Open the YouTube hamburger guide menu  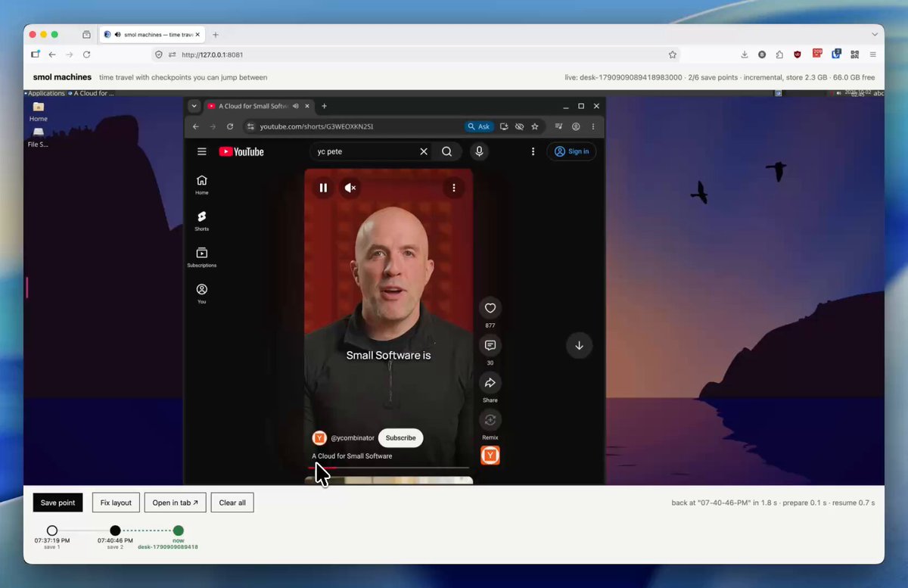(x=202, y=151)
